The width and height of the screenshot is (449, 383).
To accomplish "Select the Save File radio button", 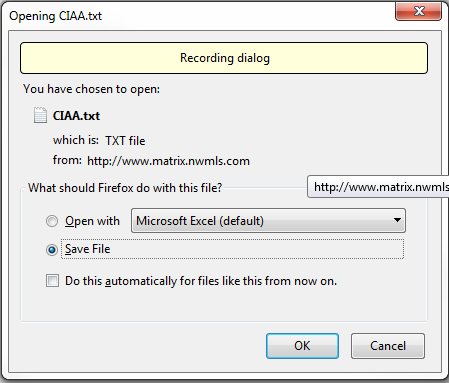I will tap(52, 249).
